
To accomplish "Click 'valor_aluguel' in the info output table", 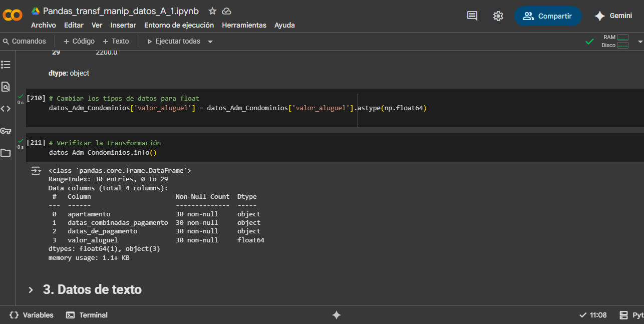I will coord(93,240).
